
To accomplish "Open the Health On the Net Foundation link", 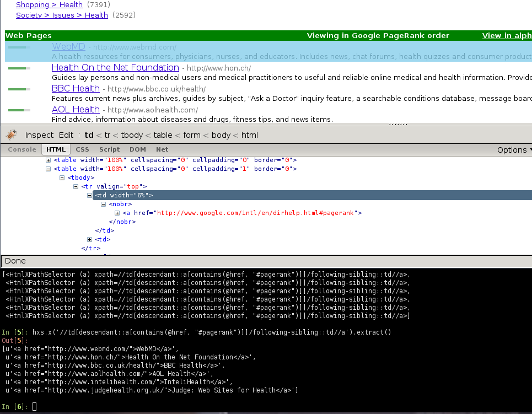I will pos(115,68).
